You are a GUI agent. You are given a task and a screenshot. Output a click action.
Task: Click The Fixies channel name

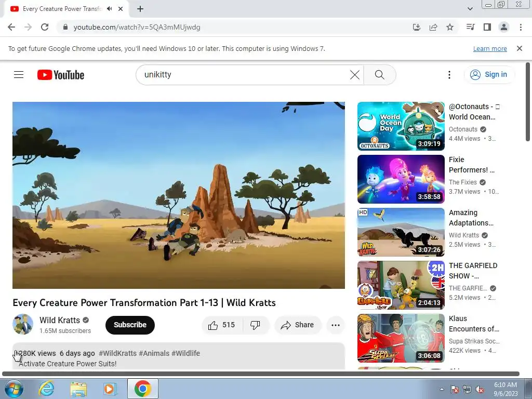pos(463,182)
